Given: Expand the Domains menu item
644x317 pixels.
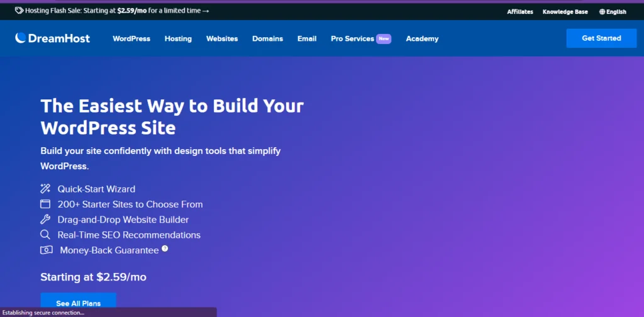Looking at the screenshot, I should 267,38.
